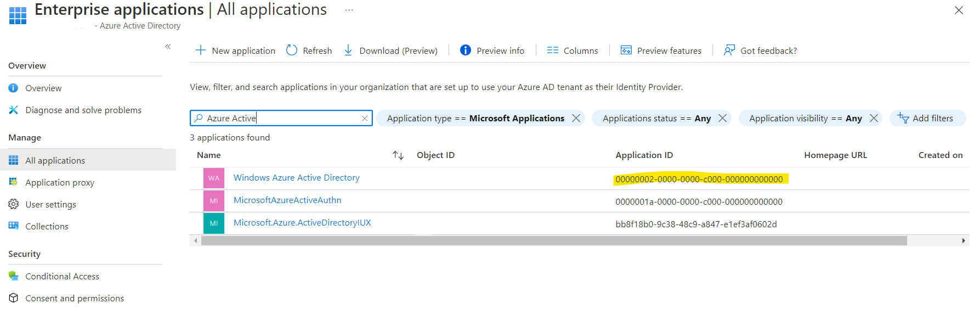
Task: Click the Application ID column header
Action: click(x=644, y=155)
